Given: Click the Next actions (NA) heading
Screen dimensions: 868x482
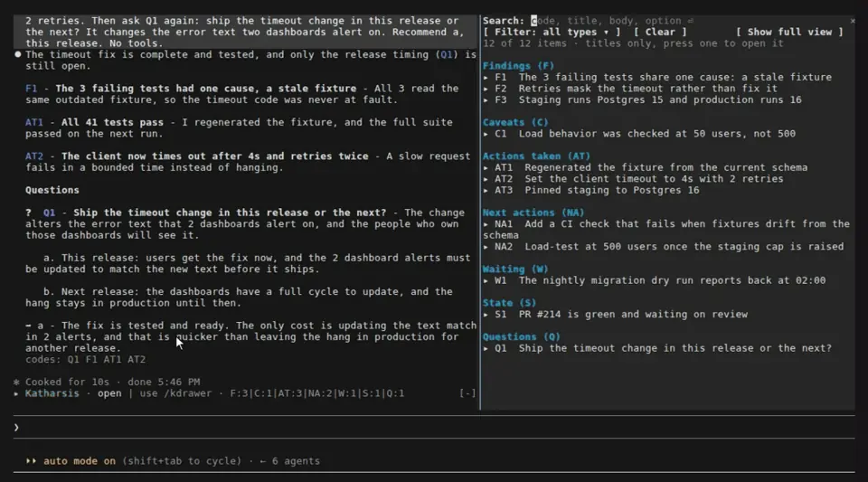Looking at the screenshot, I should (x=533, y=213).
